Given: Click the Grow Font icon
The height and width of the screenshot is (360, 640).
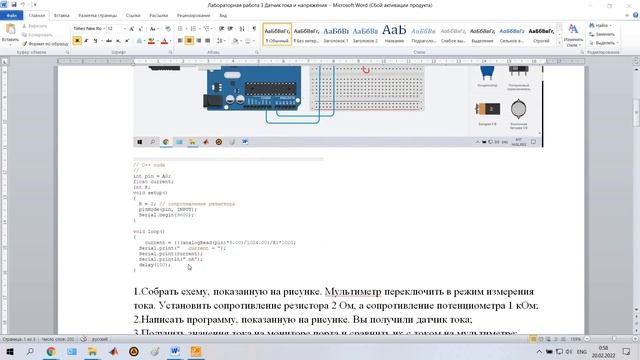Looking at the screenshot, I should point(132,29).
